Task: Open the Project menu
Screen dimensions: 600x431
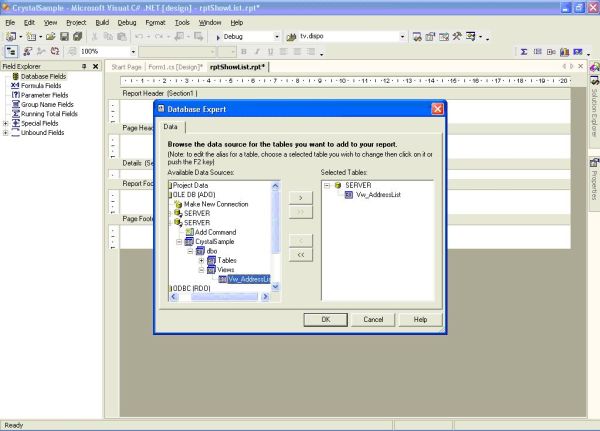Action: 76,23
